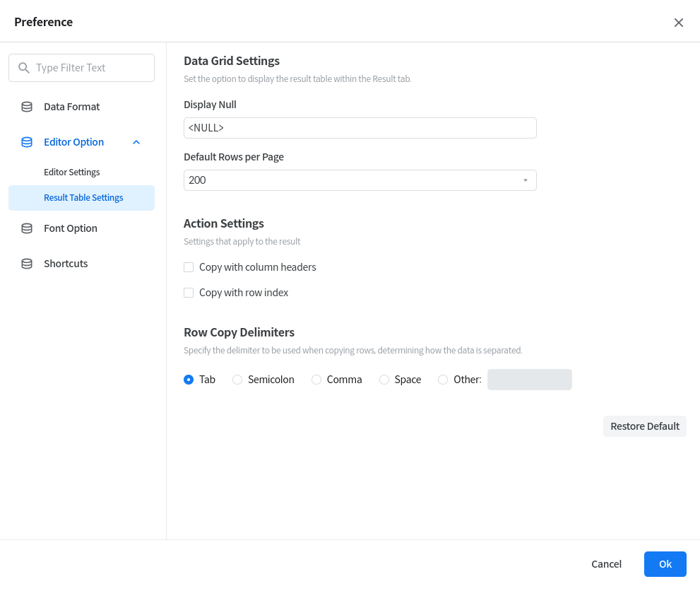Select the Space delimiter option
The width and height of the screenshot is (700, 591).
tap(384, 380)
